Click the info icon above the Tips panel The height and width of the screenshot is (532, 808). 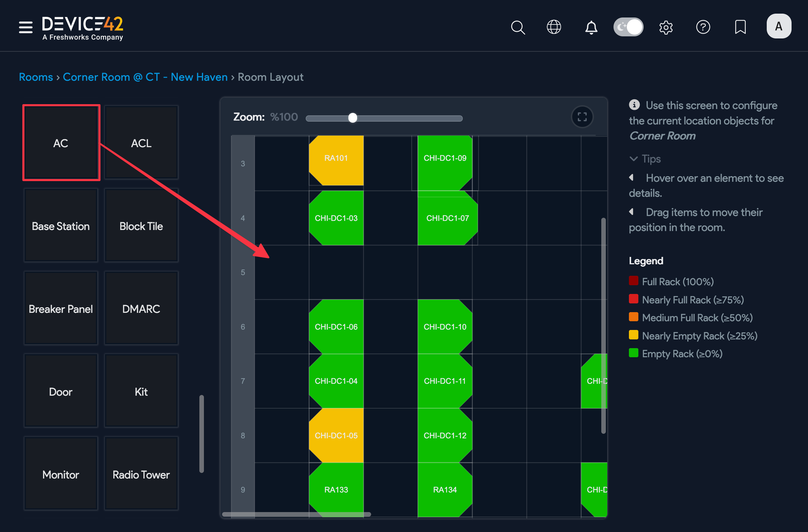click(x=634, y=105)
